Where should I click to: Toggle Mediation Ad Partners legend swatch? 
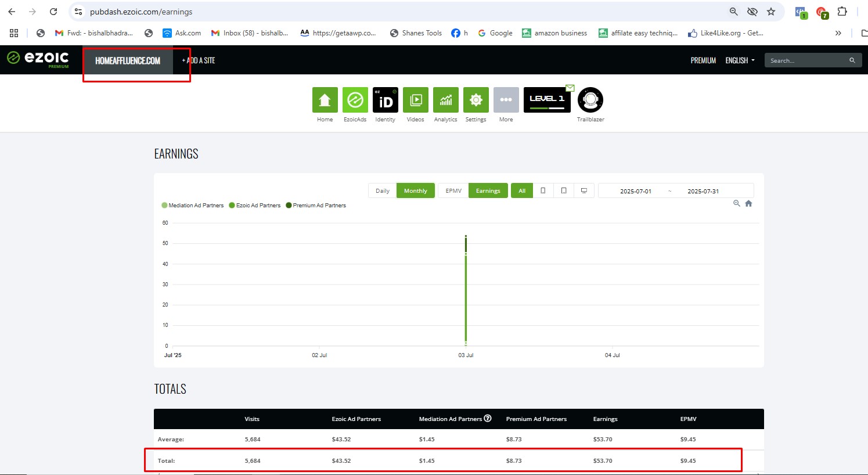point(164,205)
